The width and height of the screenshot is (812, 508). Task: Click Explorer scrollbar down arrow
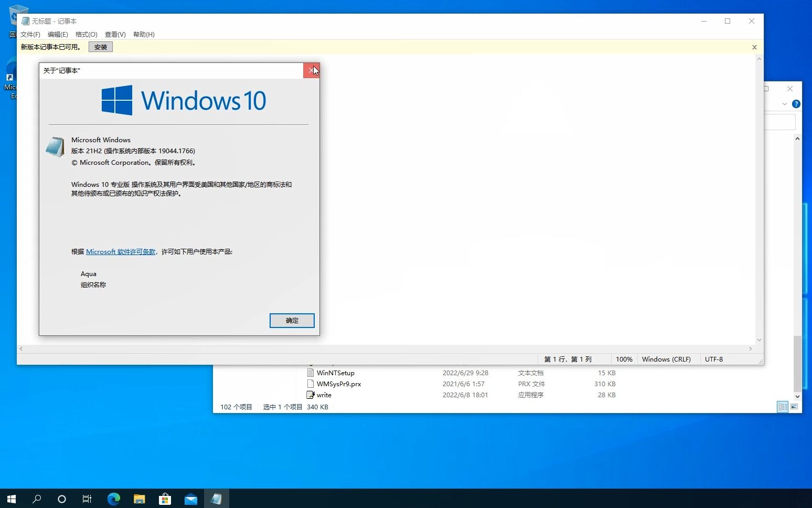(797, 397)
